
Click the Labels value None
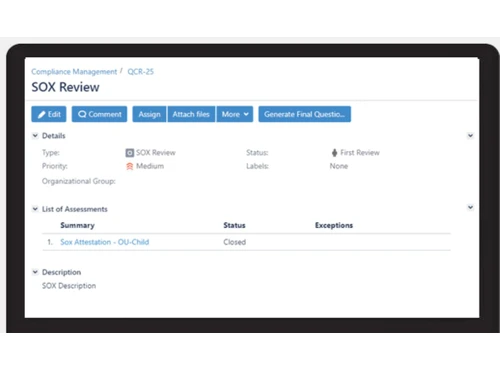(339, 166)
